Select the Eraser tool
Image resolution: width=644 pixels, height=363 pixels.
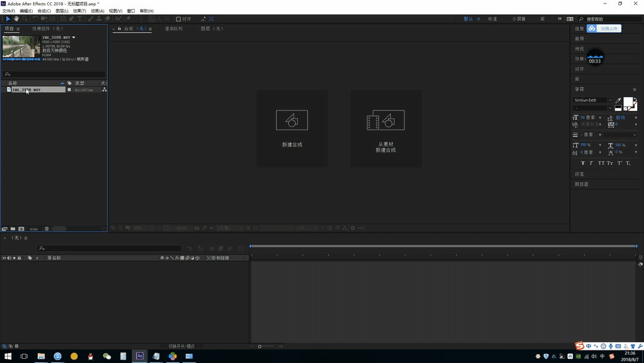[107, 19]
